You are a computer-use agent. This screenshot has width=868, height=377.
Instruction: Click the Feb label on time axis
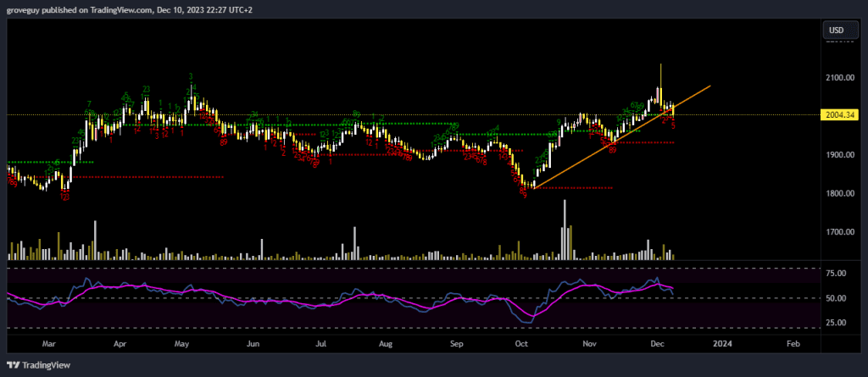(x=793, y=344)
